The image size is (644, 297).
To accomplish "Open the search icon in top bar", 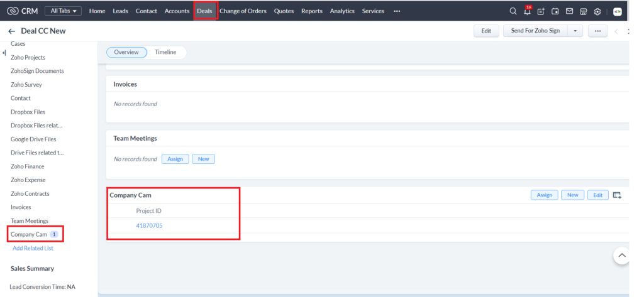I will (513, 11).
